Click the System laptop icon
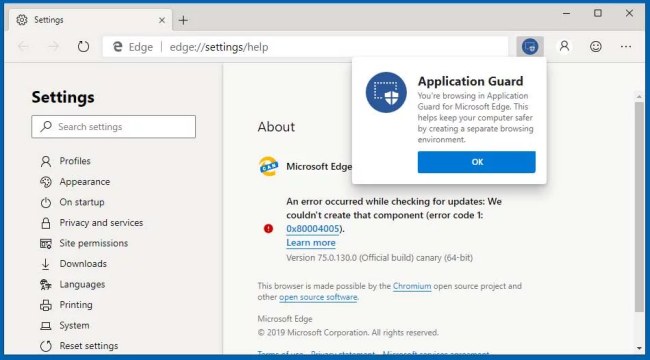 pyautogui.click(x=46, y=326)
